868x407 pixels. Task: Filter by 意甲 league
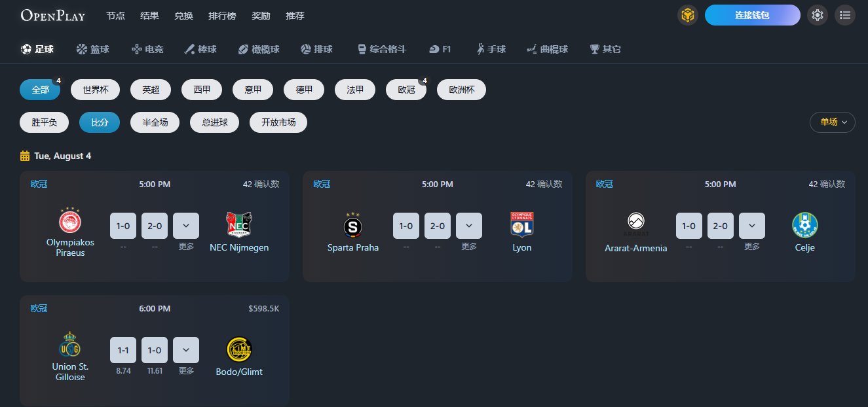[253, 90]
